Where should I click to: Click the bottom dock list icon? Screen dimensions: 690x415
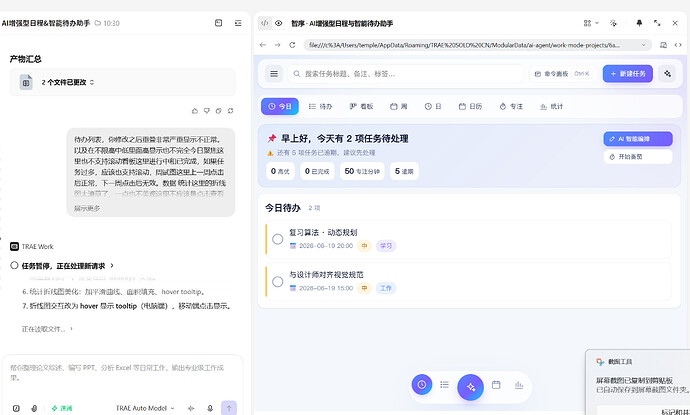444,385
